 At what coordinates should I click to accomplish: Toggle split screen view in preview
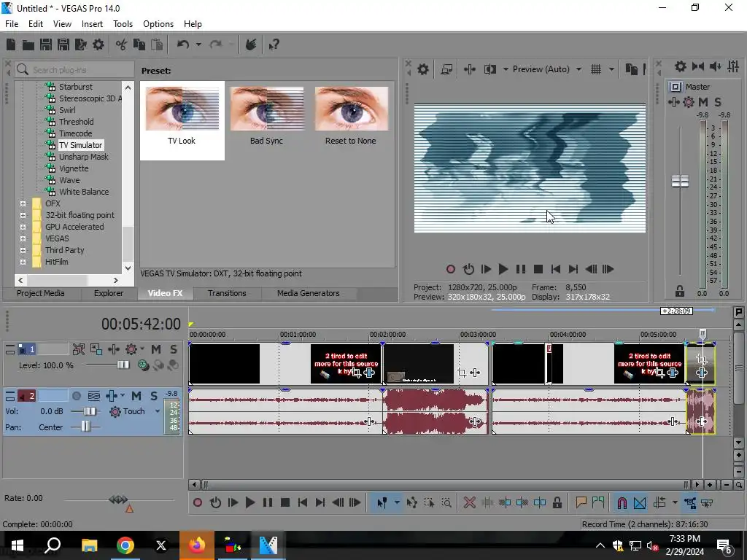[489, 69]
